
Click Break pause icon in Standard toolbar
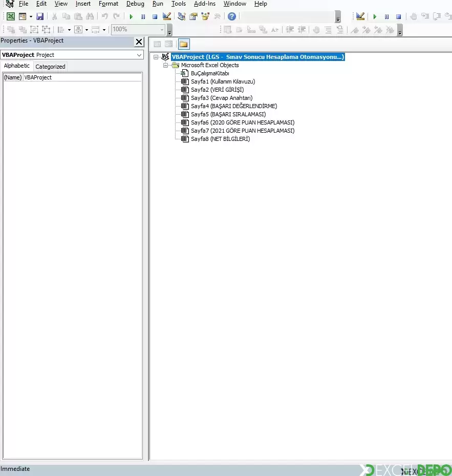(143, 17)
